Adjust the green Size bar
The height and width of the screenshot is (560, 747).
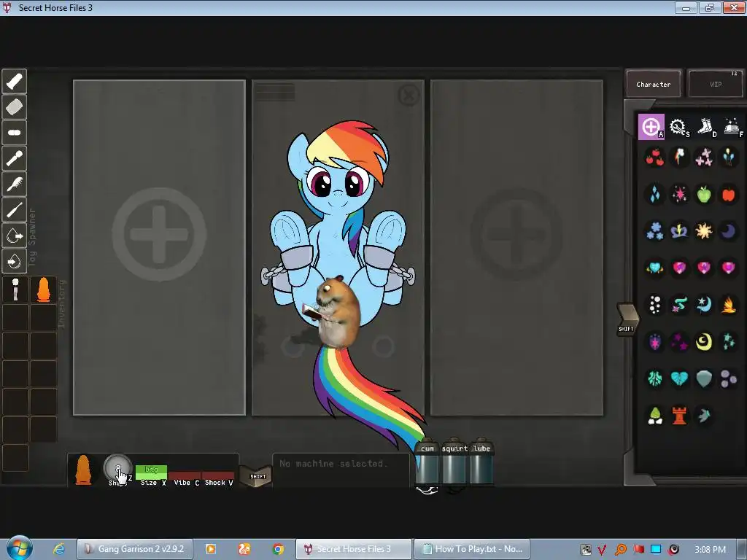pyautogui.click(x=151, y=472)
